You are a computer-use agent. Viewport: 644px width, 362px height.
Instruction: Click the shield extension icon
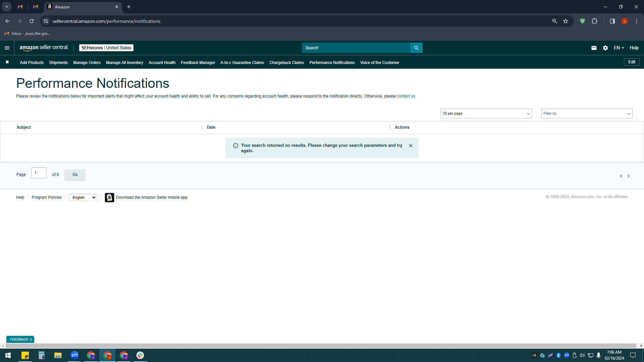click(x=583, y=21)
